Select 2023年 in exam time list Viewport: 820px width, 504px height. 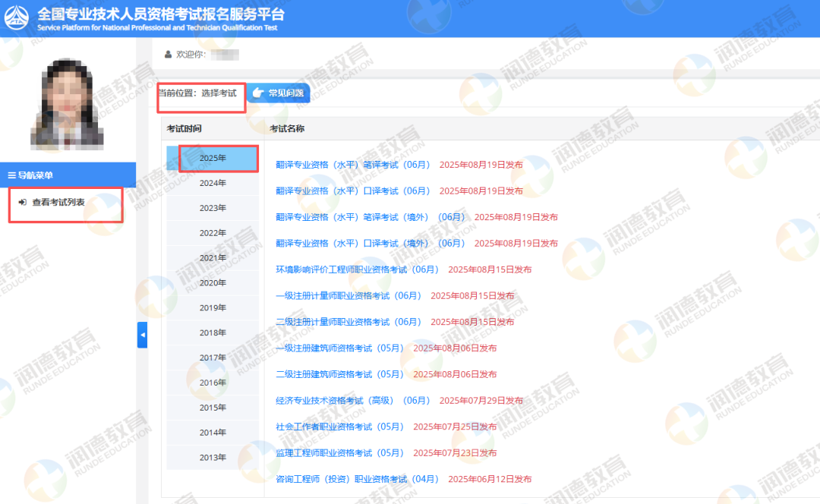tap(213, 208)
